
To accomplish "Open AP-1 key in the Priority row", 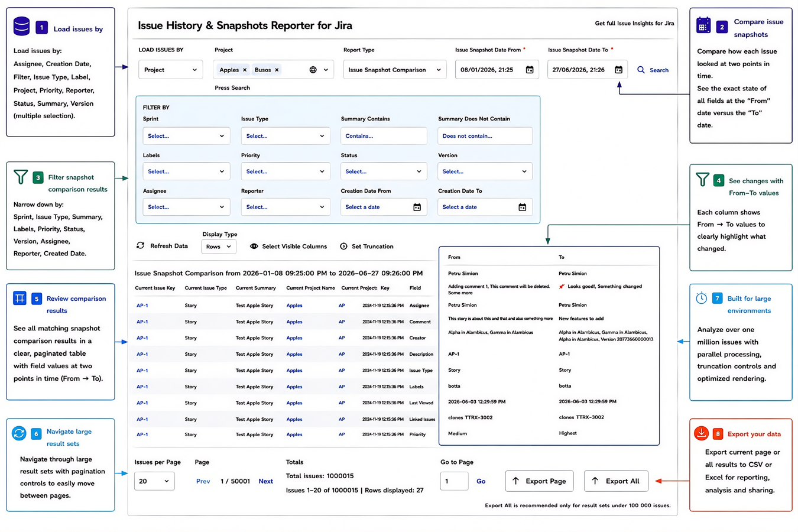I will [142, 434].
